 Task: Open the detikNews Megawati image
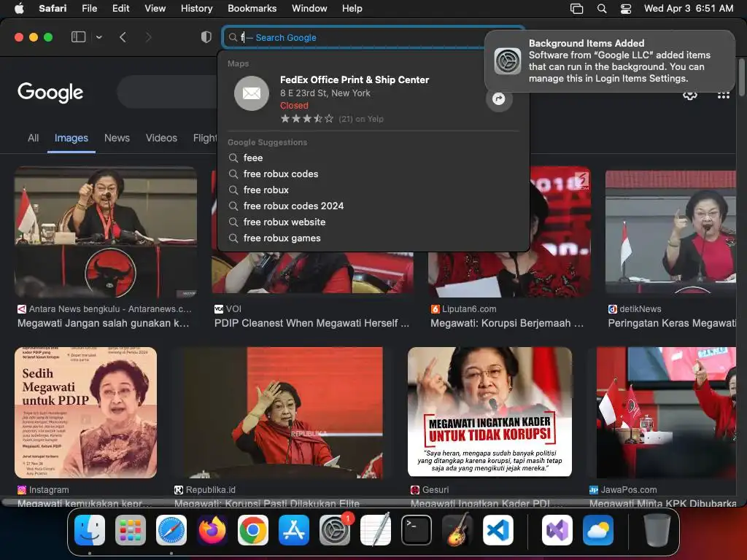[671, 232]
